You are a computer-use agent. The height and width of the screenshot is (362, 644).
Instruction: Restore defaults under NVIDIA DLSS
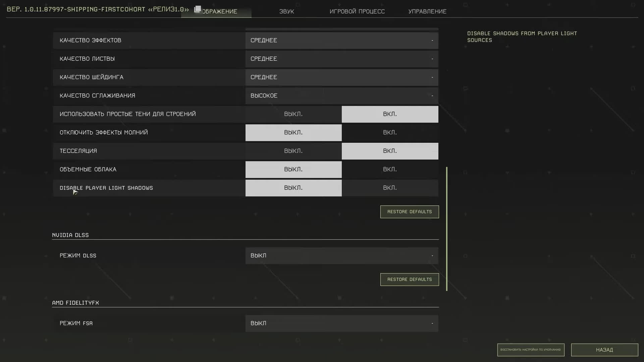coord(409,280)
